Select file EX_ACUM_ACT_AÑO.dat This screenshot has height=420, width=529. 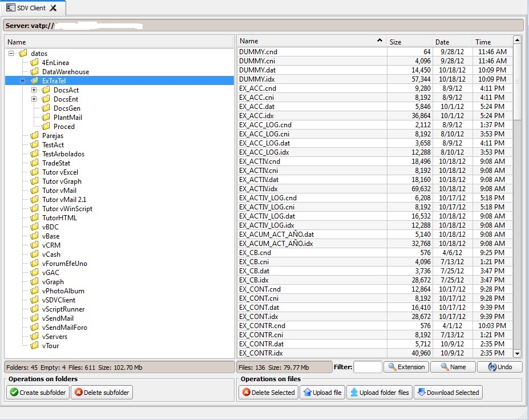[375, 234]
